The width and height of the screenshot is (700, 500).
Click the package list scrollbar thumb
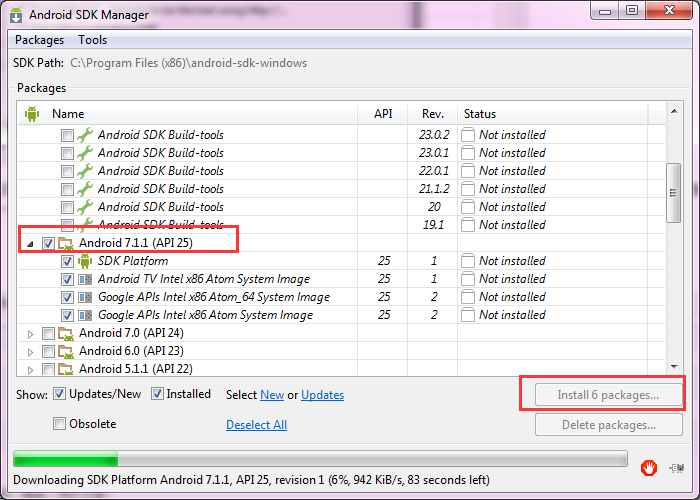pos(674,193)
